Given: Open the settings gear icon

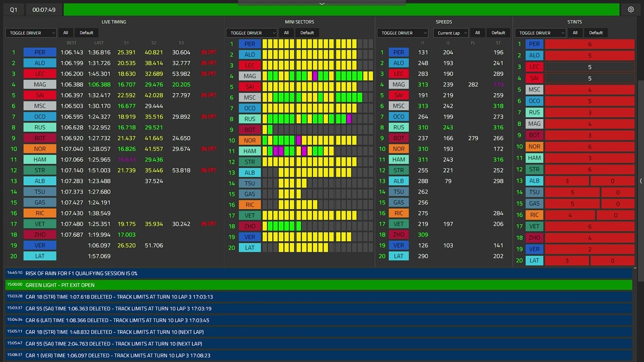Looking at the screenshot, I should click(631, 10).
